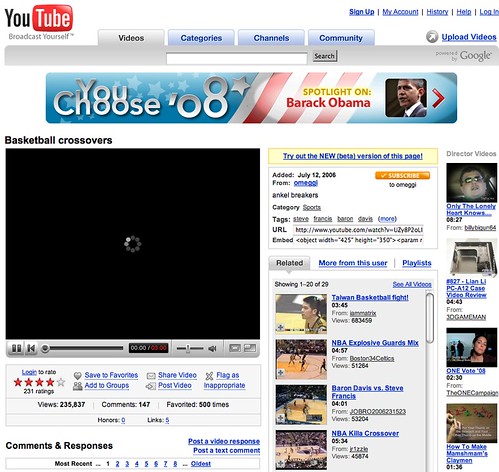Click Login to rate link
Screen dimensions: 499x472
pyautogui.click(x=29, y=372)
